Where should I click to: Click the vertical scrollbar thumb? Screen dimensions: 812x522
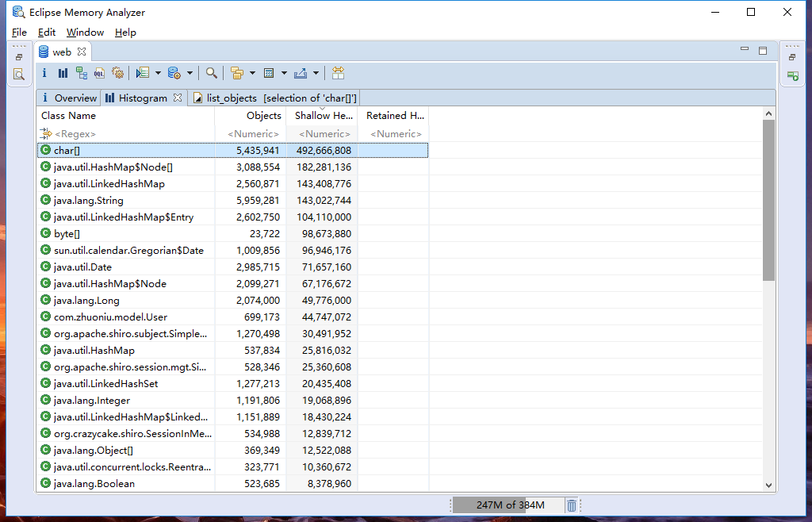(x=768, y=201)
